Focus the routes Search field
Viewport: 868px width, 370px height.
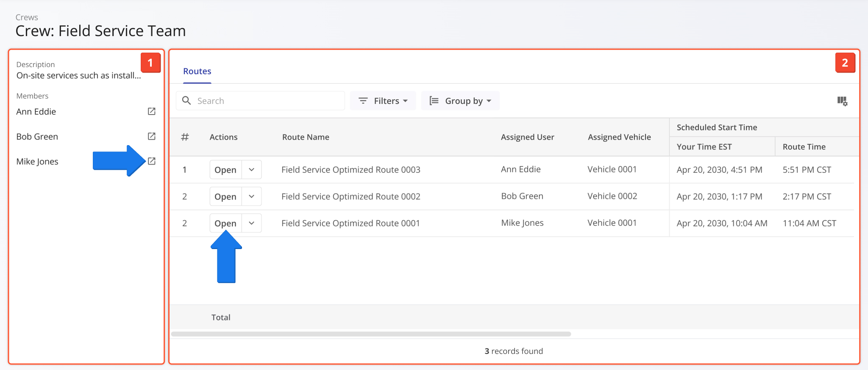267,101
